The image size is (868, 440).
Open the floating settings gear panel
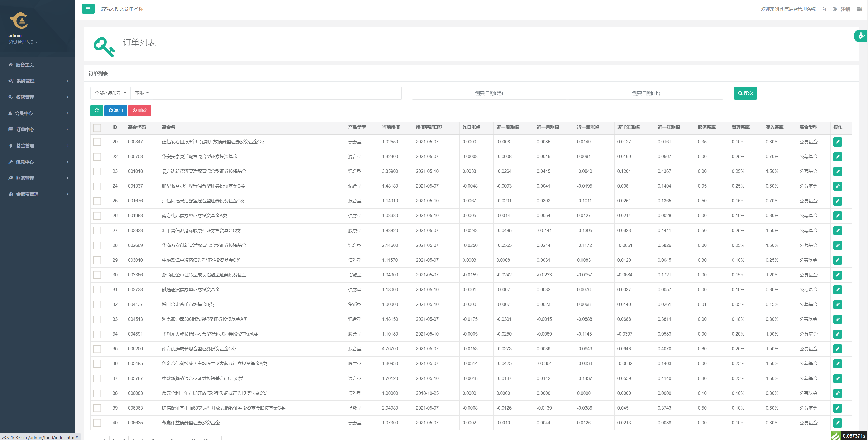coord(861,36)
